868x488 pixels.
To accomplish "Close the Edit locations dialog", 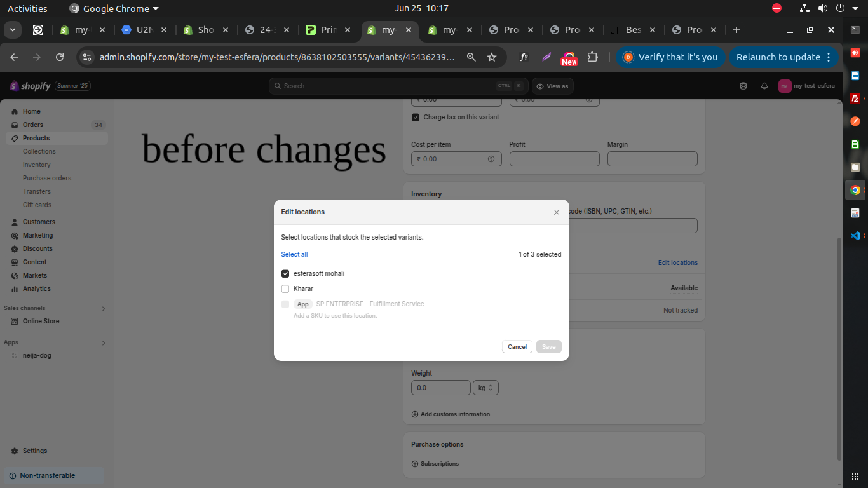I will click(x=557, y=212).
